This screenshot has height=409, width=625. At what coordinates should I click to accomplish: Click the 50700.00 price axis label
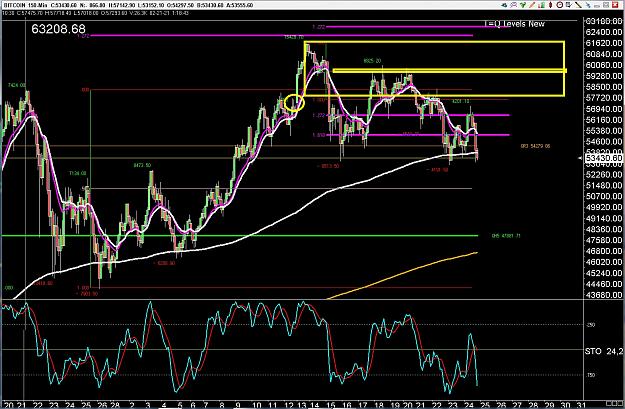pyautogui.click(x=604, y=196)
